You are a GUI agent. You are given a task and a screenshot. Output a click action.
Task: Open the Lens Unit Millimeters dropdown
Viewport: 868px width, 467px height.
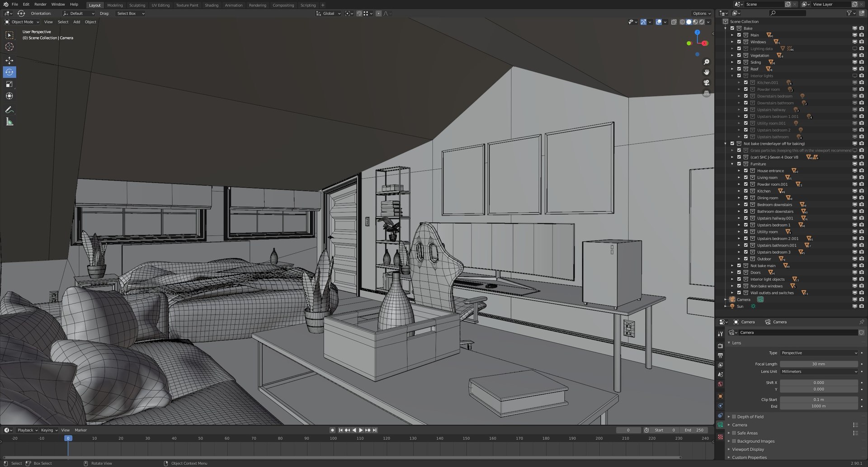click(x=819, y=372)
